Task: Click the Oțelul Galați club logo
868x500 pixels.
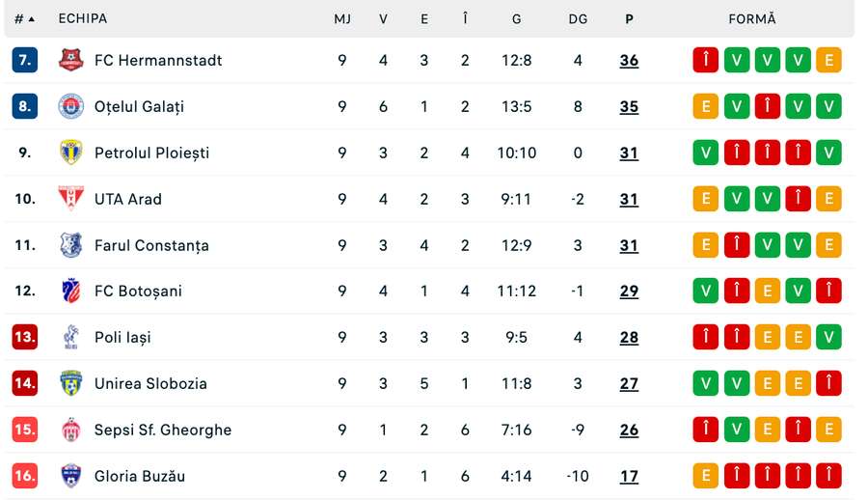Action: pos(70,106)
